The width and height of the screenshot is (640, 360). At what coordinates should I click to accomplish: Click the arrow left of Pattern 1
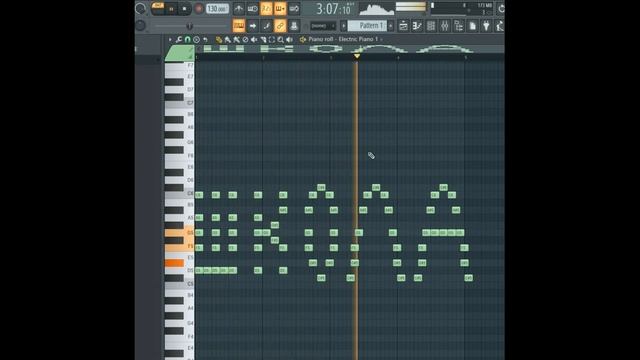tap(343, 26)
